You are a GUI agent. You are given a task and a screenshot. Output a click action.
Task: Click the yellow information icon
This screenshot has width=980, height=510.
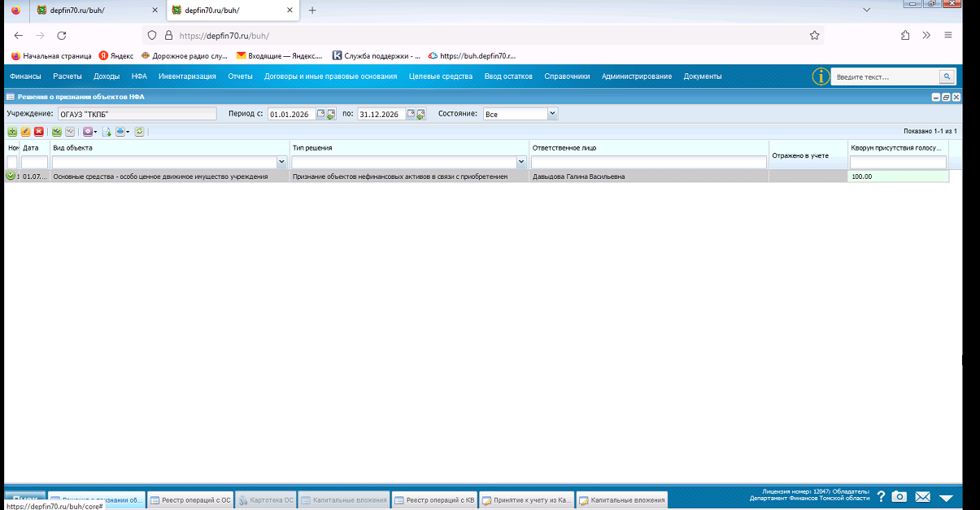(x=821, y=76)
